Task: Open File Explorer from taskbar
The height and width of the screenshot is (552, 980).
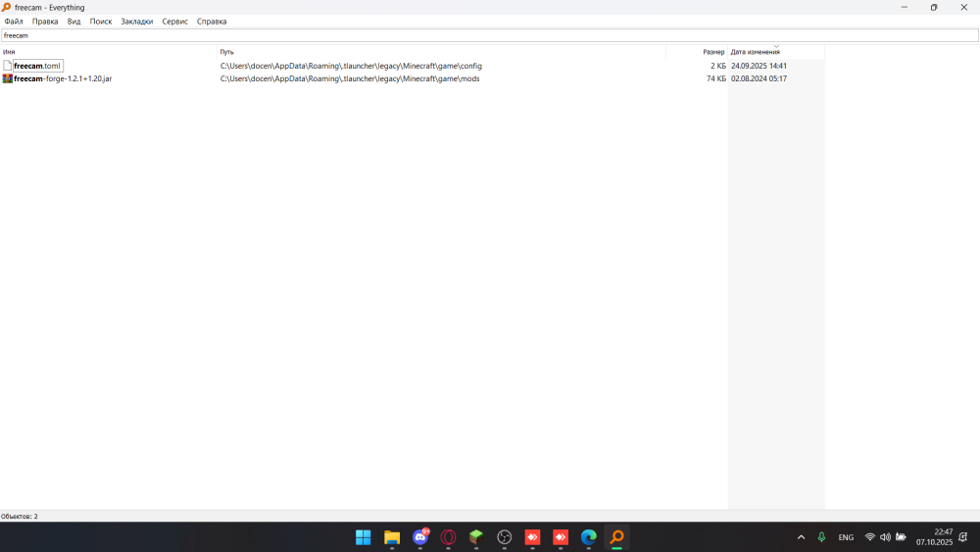Action: [x=392, y=537]
